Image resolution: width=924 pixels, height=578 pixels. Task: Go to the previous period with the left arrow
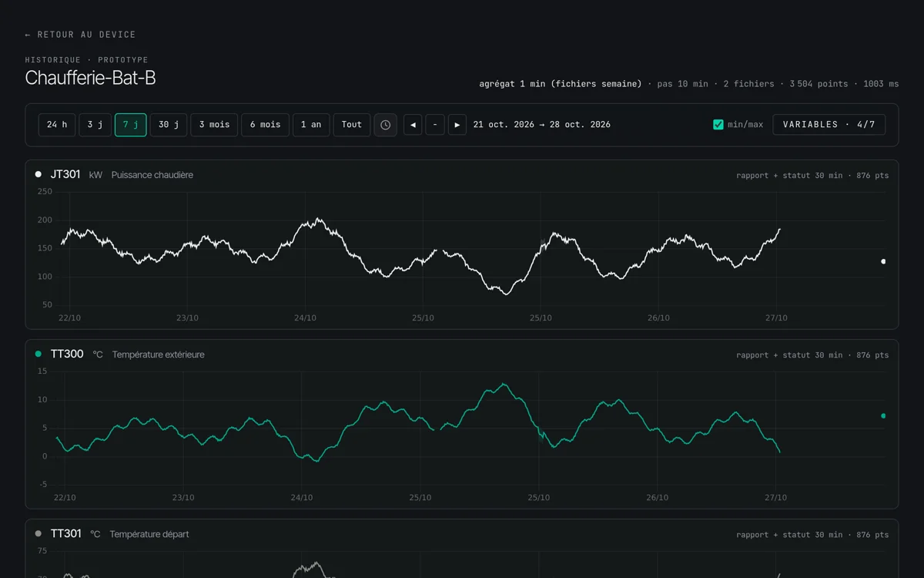(x=413, y=125)
